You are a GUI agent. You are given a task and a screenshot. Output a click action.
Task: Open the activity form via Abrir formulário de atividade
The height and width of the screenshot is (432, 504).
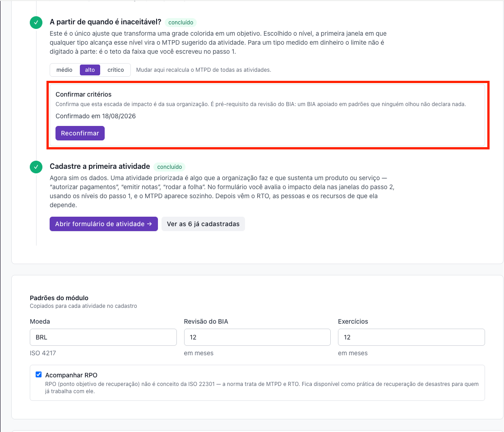point(103,224)
